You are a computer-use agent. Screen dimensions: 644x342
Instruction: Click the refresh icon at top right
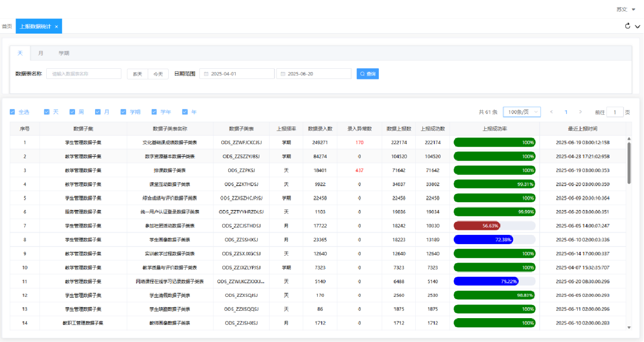point(628,26)
